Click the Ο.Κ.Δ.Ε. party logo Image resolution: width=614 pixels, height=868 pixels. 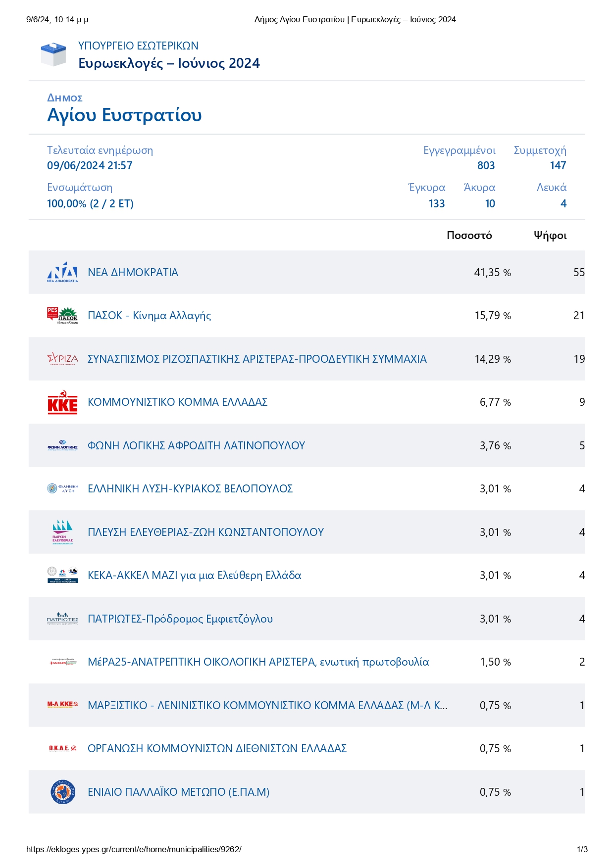[x=62, y=748]
